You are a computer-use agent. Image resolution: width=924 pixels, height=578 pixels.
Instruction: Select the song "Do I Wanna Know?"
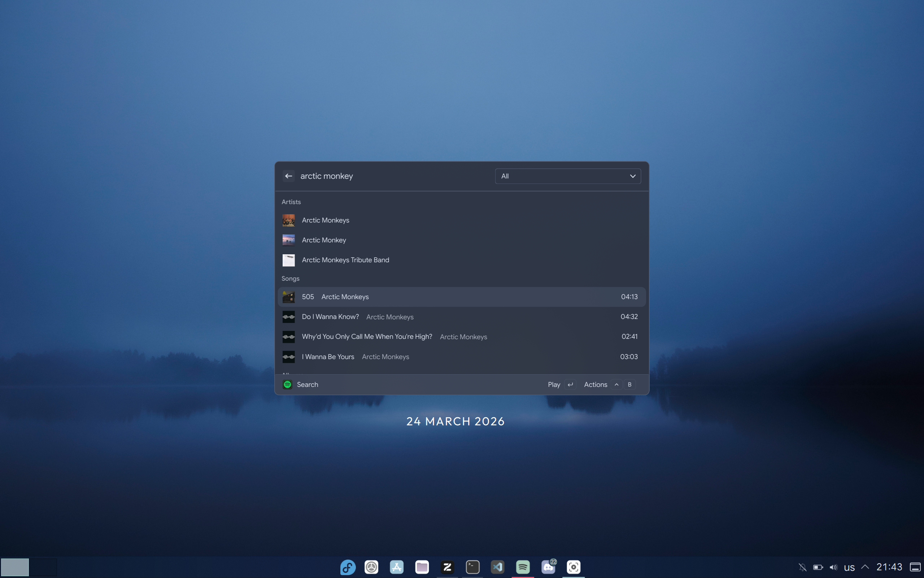click(x=462, y=316)
